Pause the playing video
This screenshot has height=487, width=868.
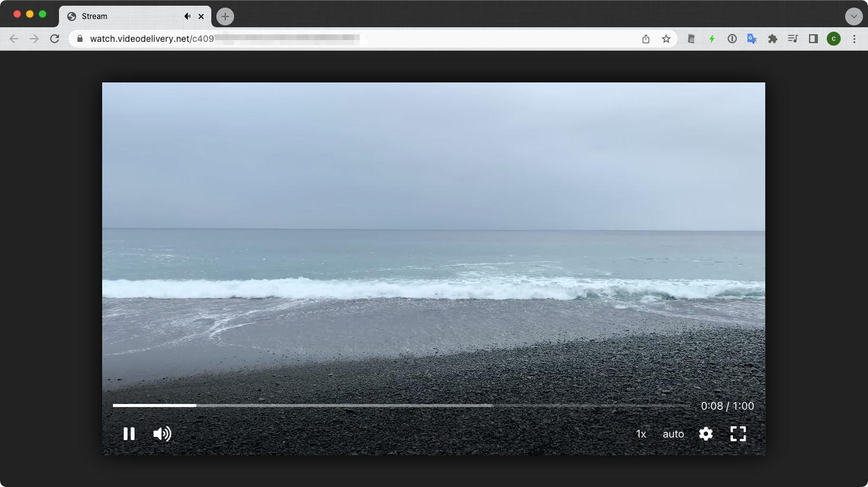[x=129, y=434]
